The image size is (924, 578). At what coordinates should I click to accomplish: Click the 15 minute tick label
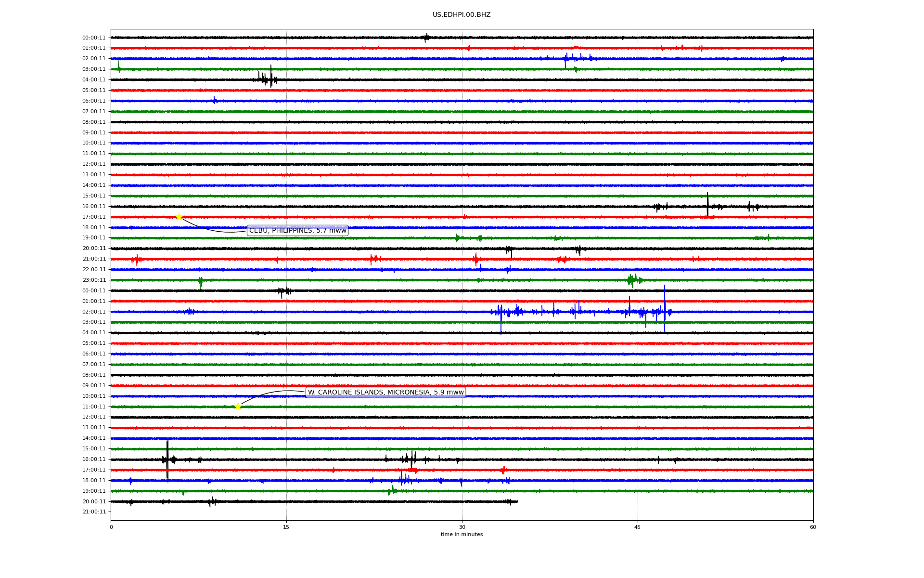tap(286, 527)
